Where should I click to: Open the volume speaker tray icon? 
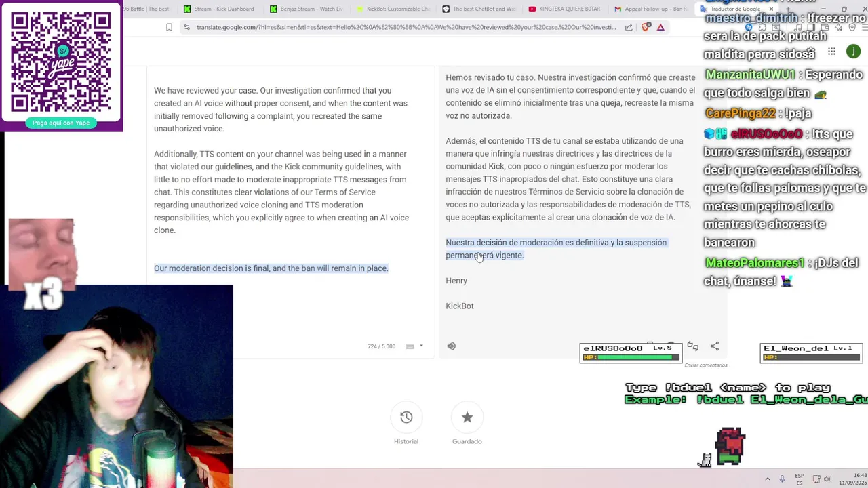[x=828, y=479]
